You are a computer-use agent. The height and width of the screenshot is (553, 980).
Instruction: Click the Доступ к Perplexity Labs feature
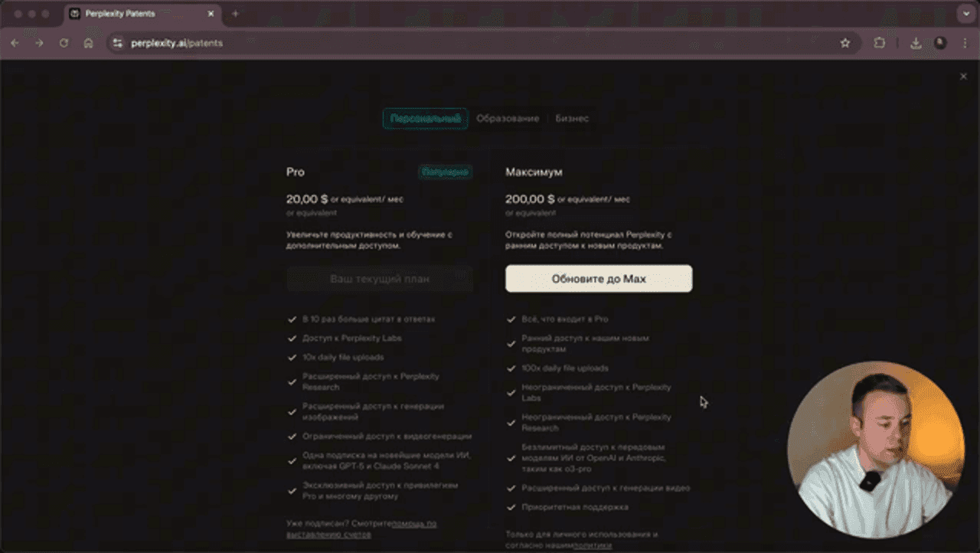pos(352,338)
